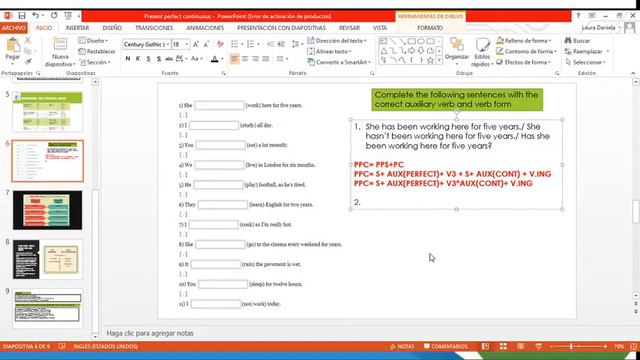Viewport: 640px width, 360px height.
Task: Toggle text shadow formatting
Action: point(158,59)
